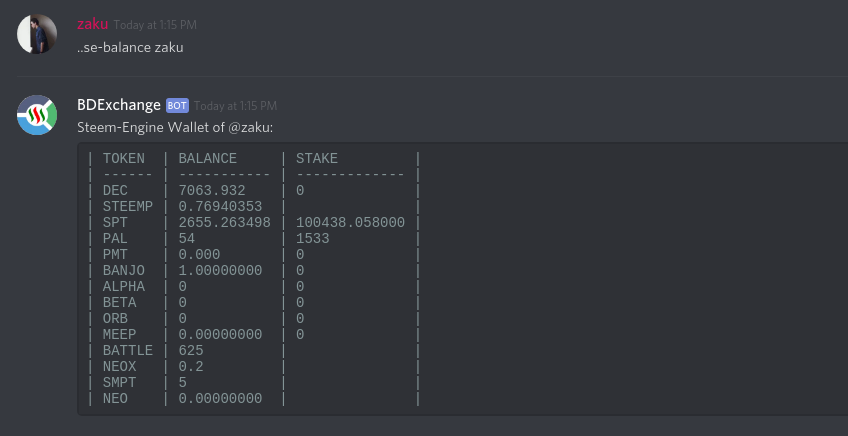This screenshot has height=436, width=848.
Task: Open zaku's profile avatar
Action: [37, 34]
